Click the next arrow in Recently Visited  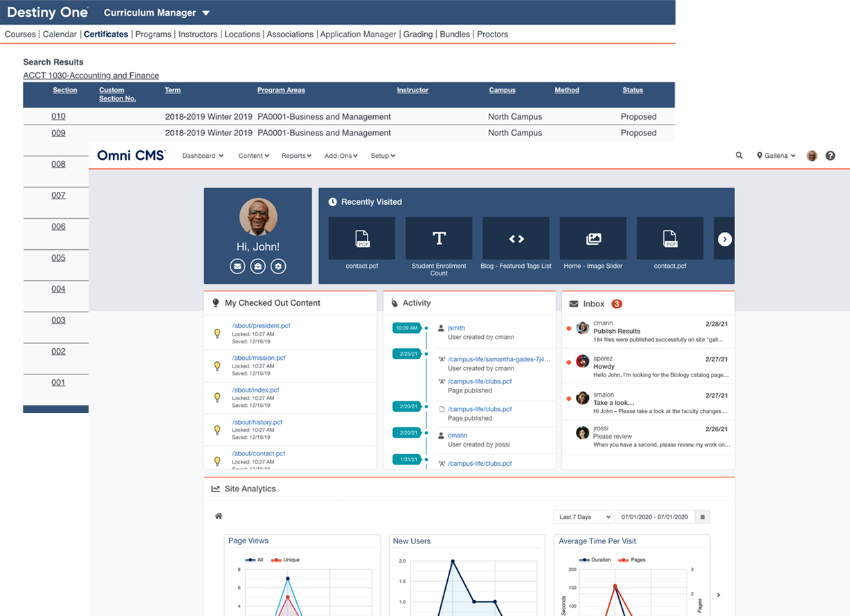tap(725, 239)
